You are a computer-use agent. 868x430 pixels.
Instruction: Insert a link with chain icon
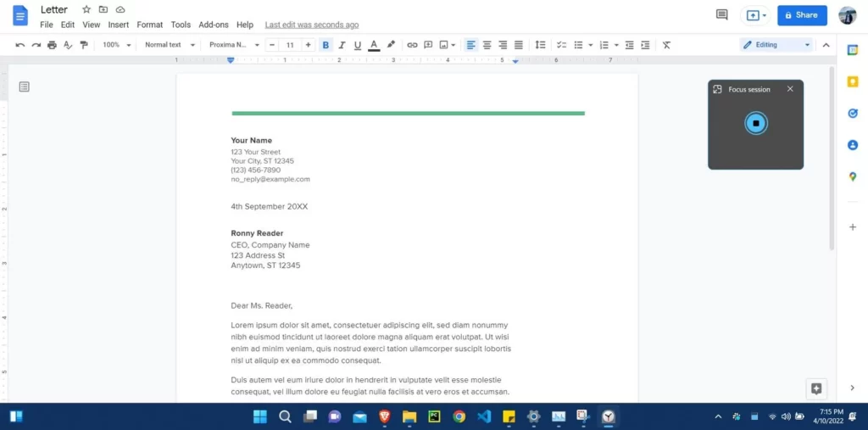coord(412,45)
